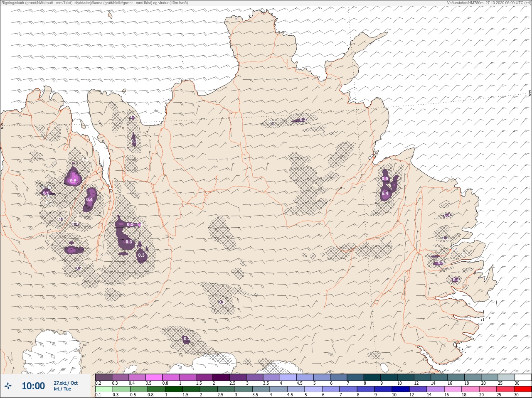
Task: Click the '0.1' value on lower legend scale
Action: 98,395
